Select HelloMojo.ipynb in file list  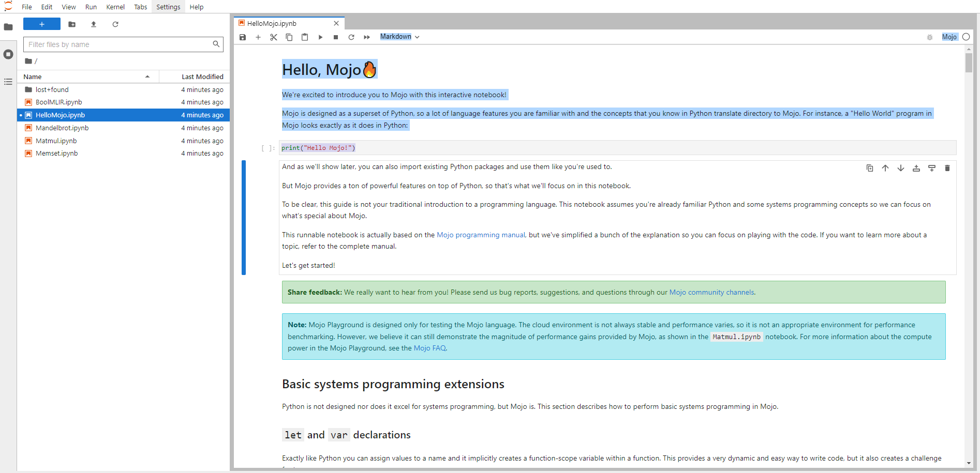(124, 115)
